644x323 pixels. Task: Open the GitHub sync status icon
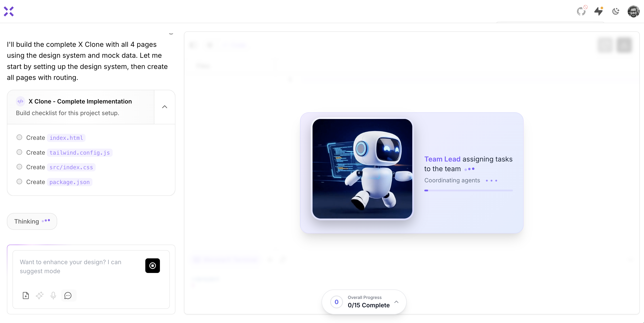[581, 11]
